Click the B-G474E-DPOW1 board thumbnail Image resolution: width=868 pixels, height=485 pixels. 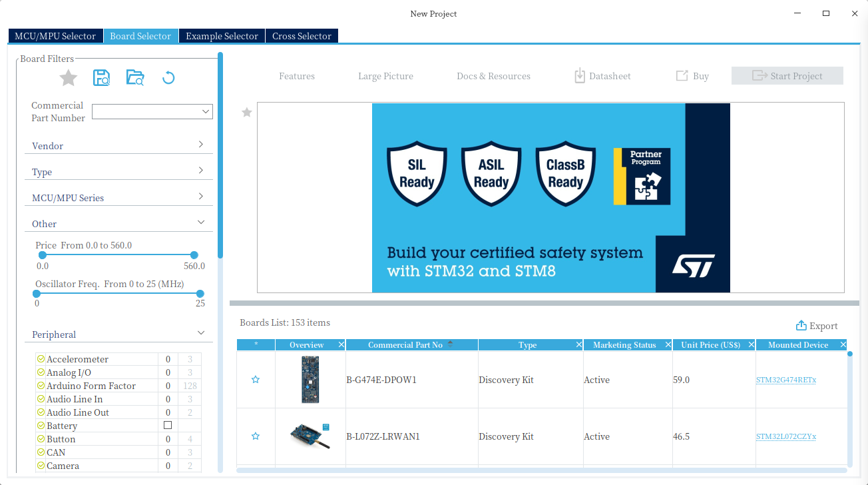[310, 380]
